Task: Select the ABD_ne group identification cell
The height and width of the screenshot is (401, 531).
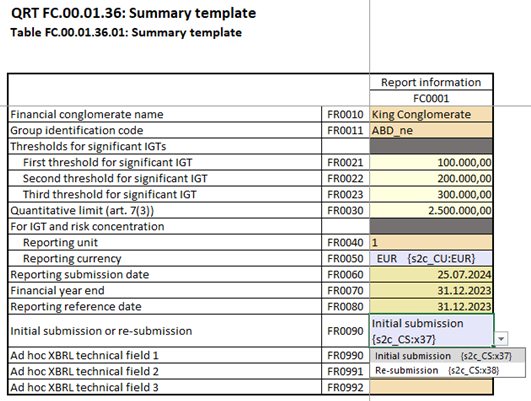Action: pyautogui.click(x=431, y=130)
